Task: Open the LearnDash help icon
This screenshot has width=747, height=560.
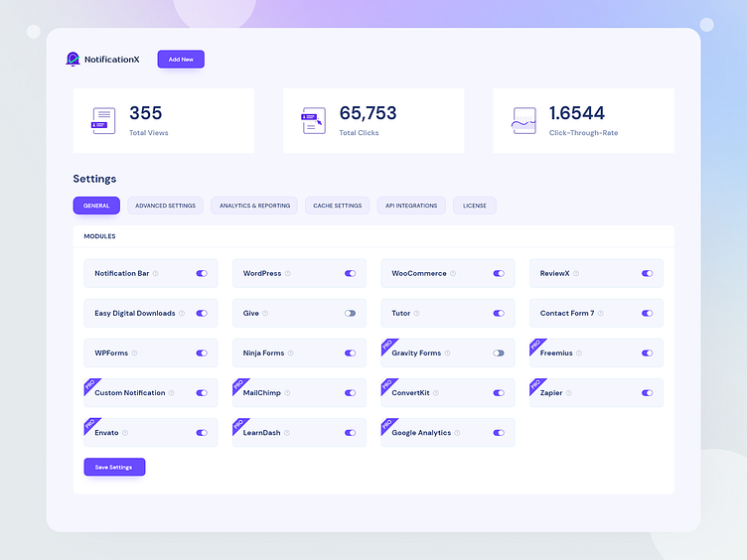Action: tap(287, 433)
